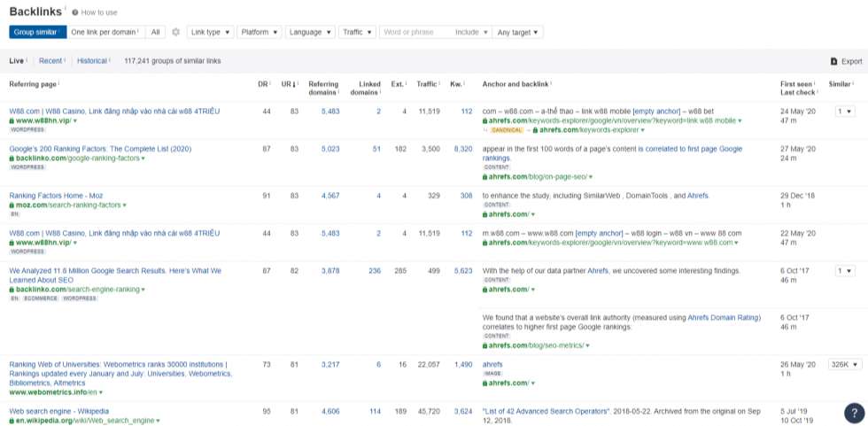Select the All links mode
This screenshot has width=868, height=426.
pyautogui.click(x=155, y=32)
